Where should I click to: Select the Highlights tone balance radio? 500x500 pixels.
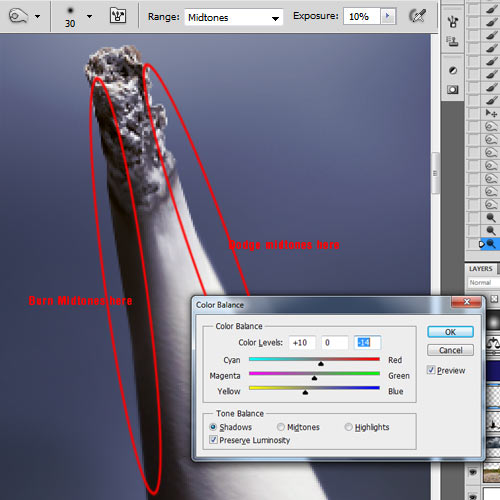pos(348,427)
